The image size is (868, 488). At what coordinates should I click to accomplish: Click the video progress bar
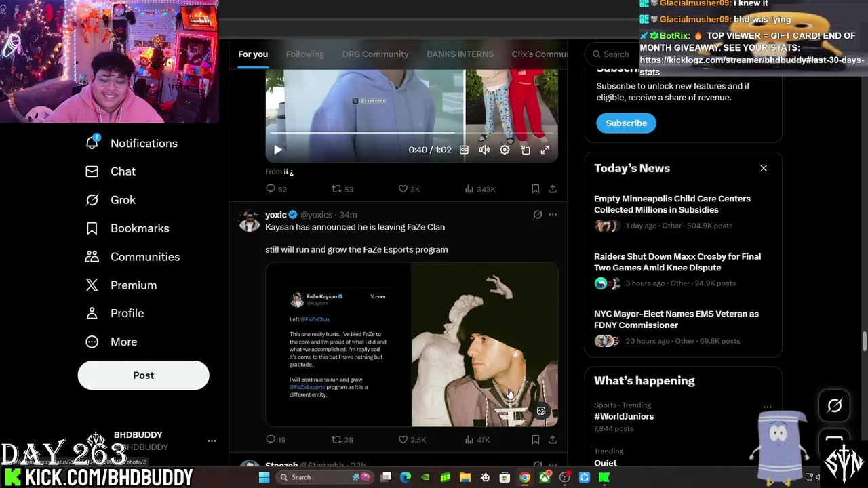click(x=412, y=133)
